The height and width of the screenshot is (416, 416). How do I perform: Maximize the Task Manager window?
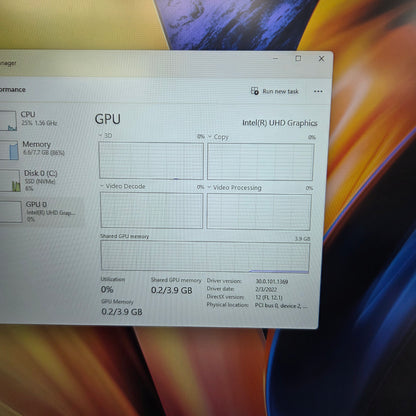[298, 58]
